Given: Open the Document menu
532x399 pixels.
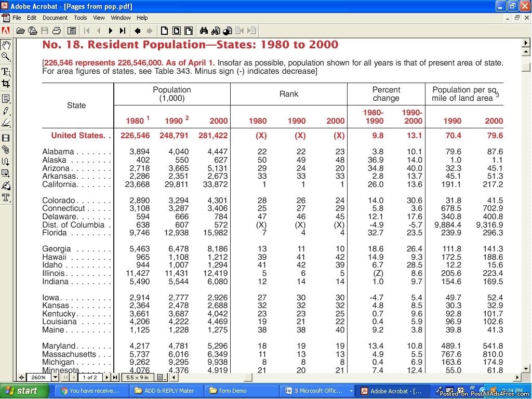Looking at the screenshot, I should pyautogui.click(x=55, y=18).
